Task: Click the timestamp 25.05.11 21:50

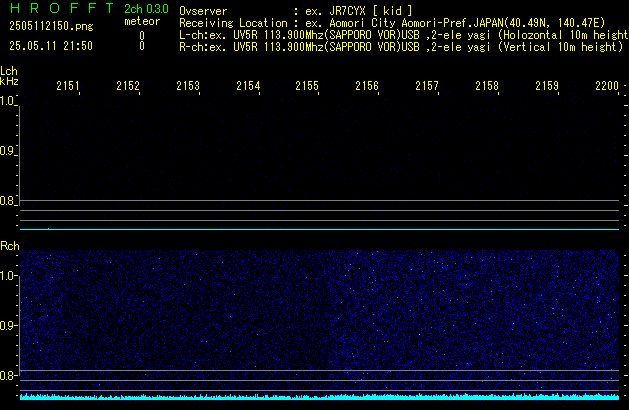Action: click(x=51, y=46)
